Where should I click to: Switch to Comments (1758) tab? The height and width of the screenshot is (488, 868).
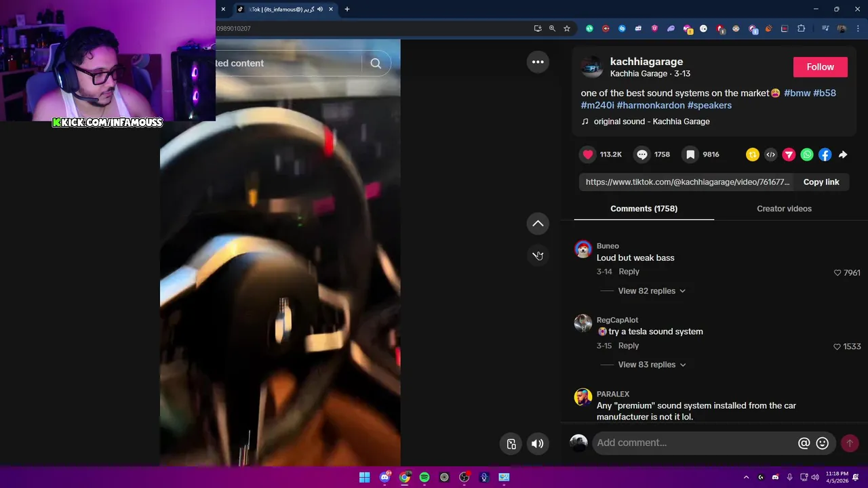[644, 209]
